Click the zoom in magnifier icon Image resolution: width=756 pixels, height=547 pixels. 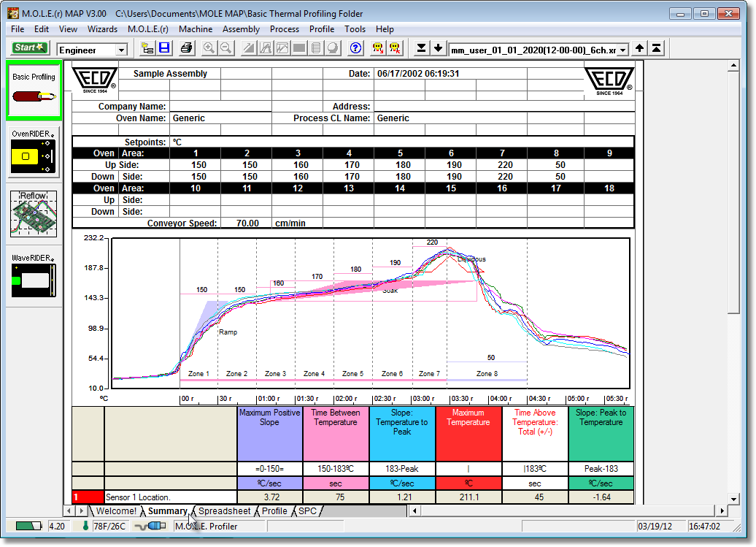[x=209, y=47]
